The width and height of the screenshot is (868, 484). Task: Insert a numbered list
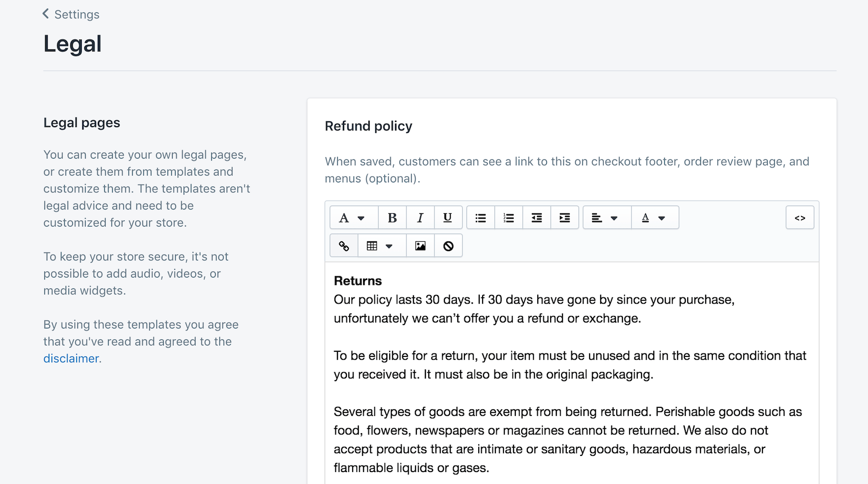[508, 217]
